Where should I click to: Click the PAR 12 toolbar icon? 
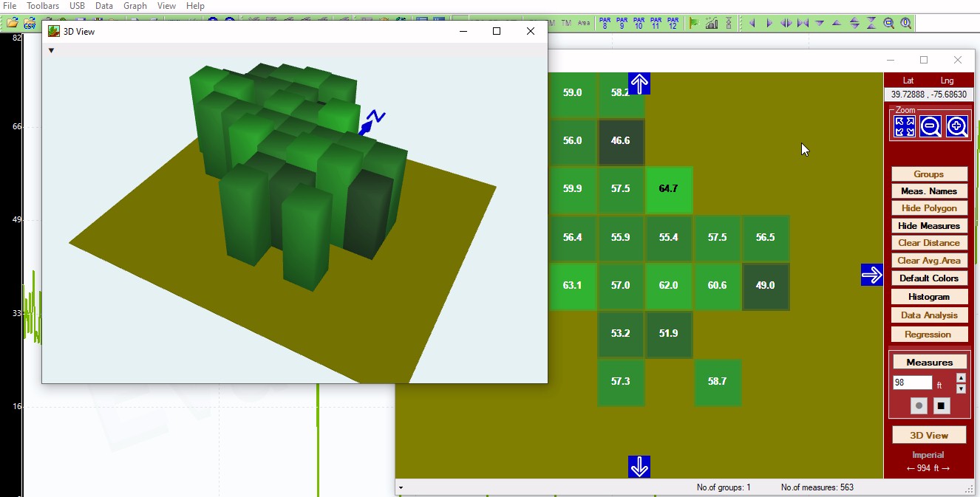pyautogui.click(x=673, y=23)
